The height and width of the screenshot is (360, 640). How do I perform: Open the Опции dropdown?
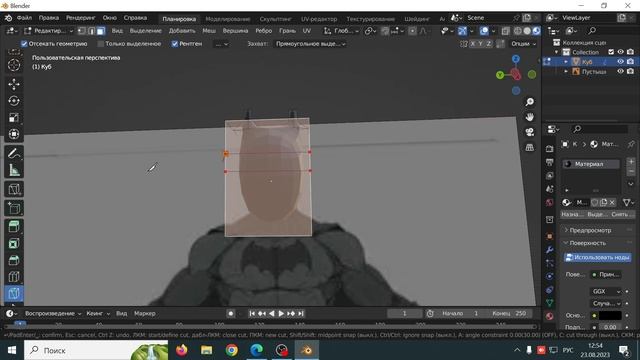pos(523,44)
